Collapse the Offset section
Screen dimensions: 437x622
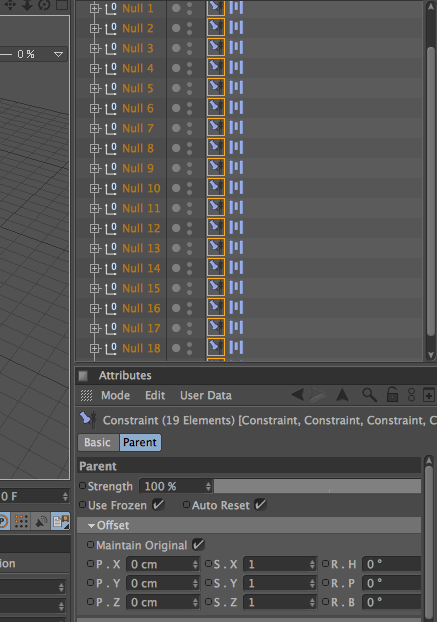pos(91,526)
